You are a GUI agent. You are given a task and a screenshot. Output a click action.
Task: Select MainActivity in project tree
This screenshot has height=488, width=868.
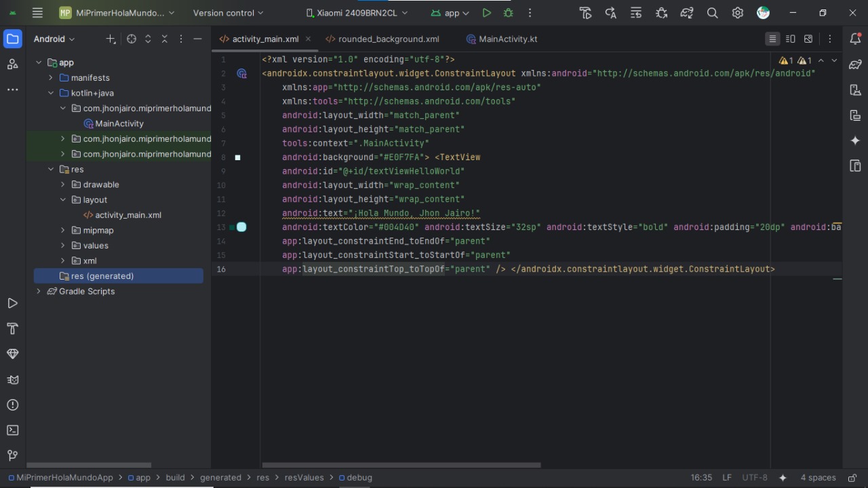coord(113,124)
